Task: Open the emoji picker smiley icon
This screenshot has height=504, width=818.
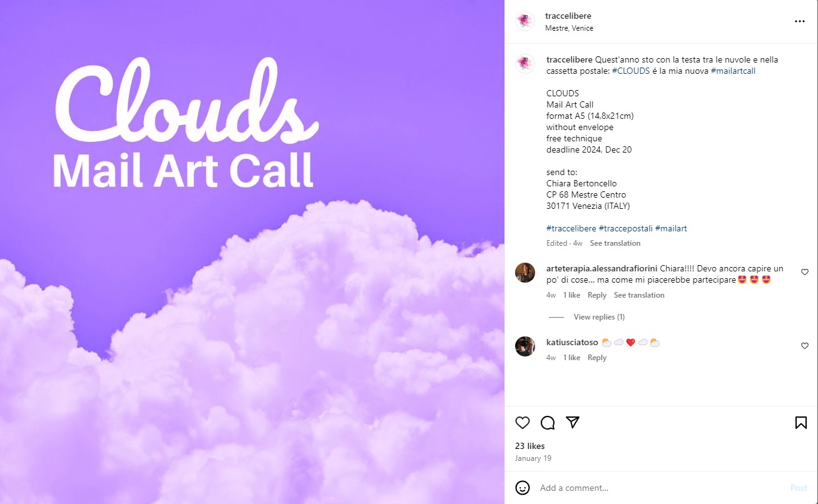Action: coord(523,488)
